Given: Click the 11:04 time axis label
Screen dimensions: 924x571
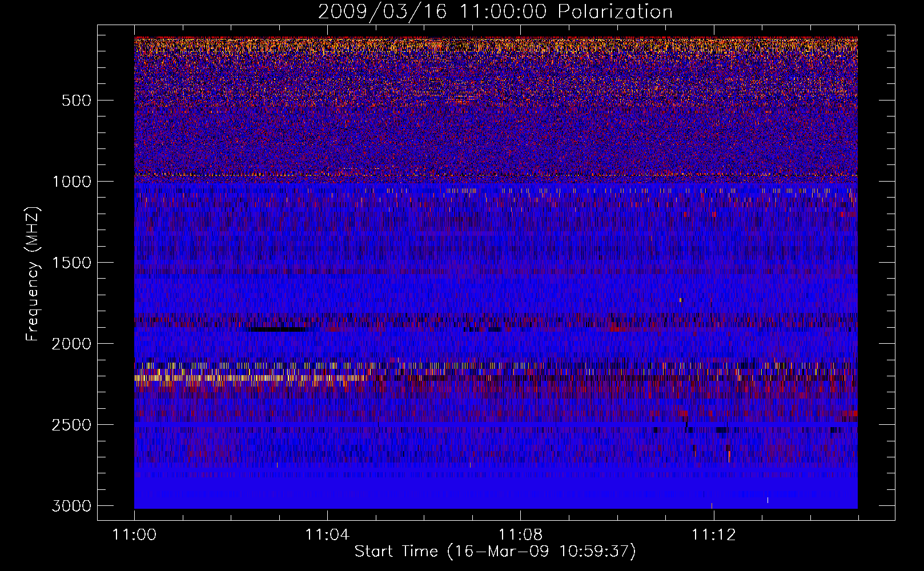Looking at the screenshot, I should coord(327,535).
